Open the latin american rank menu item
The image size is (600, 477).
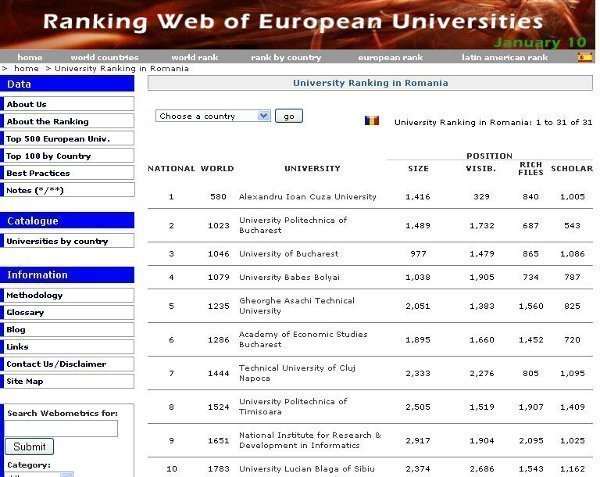505,57
